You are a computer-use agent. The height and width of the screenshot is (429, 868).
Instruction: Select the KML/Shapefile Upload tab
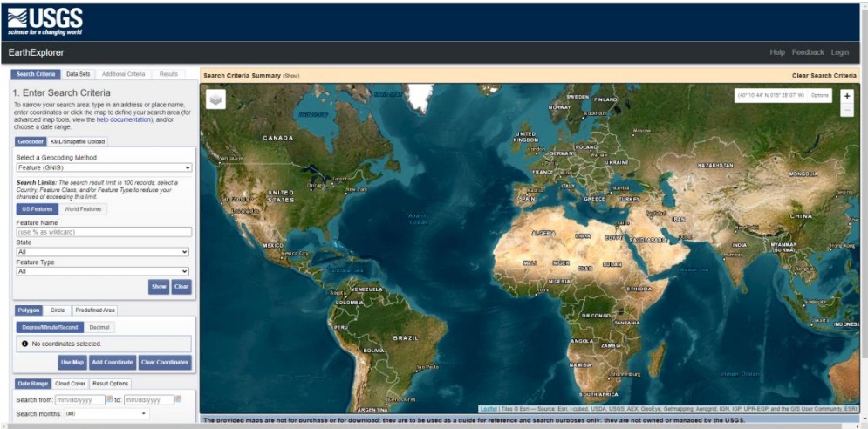tap(77, 142)
